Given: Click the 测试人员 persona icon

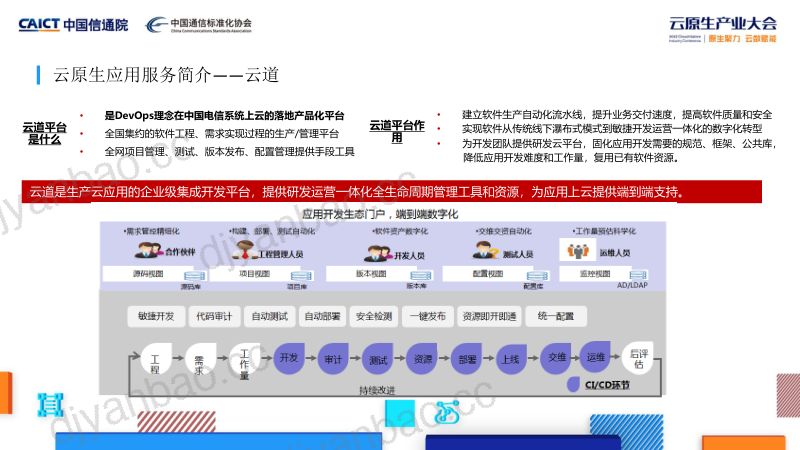Looking at the screenshot, I should [x=485, y=251].
